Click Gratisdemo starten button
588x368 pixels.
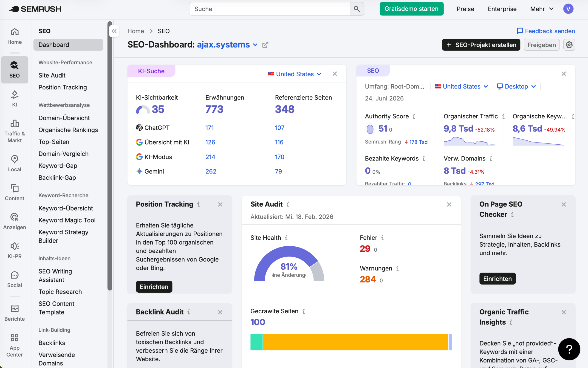411,9
